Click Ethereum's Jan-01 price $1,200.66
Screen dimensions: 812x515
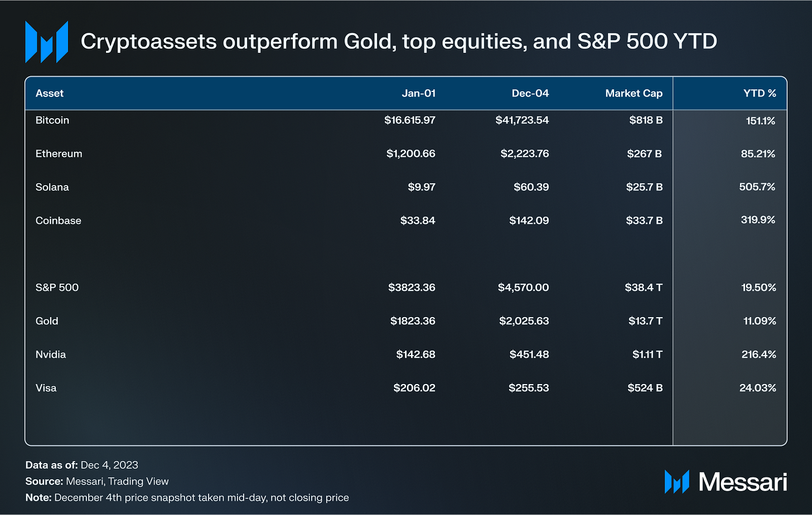click(x=411, y=154)
